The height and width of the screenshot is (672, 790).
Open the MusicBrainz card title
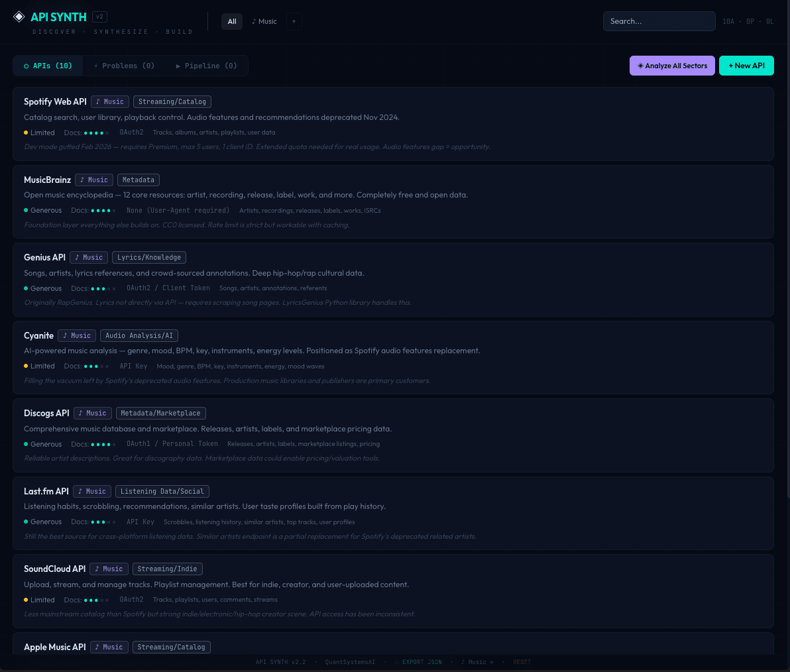(x=47, y=180)
